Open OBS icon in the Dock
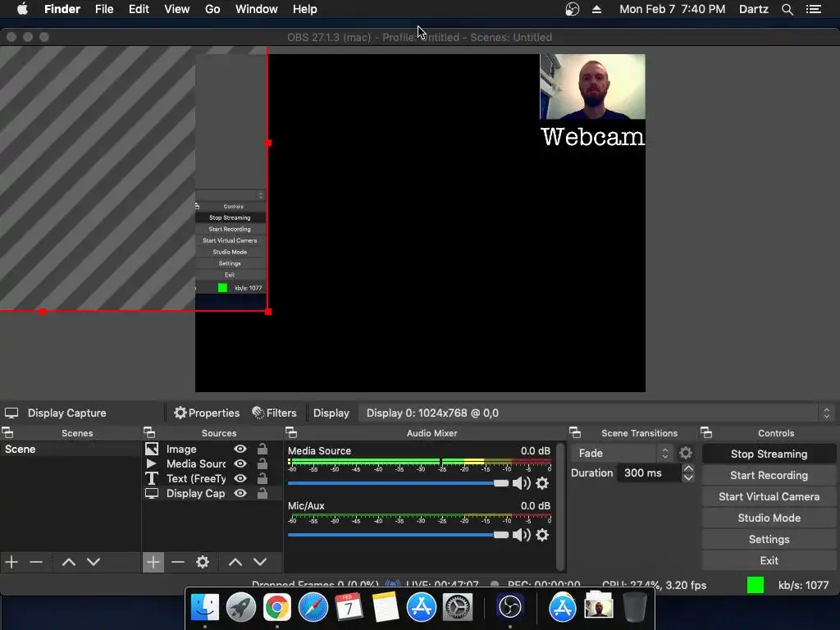This screenshot has width=840, height=630. [509, 607]
